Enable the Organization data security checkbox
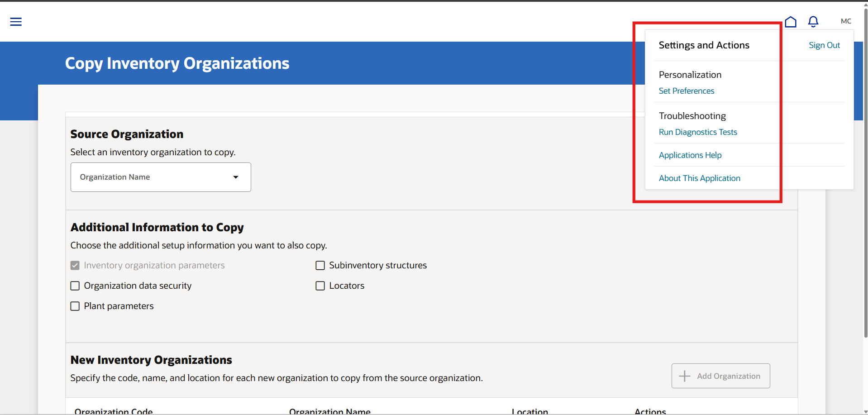868x415 pixels. 75,286
